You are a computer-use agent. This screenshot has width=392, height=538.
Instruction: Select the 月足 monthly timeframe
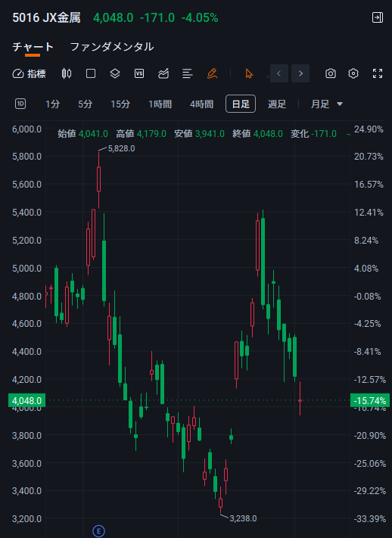click(x=320, y=104)
